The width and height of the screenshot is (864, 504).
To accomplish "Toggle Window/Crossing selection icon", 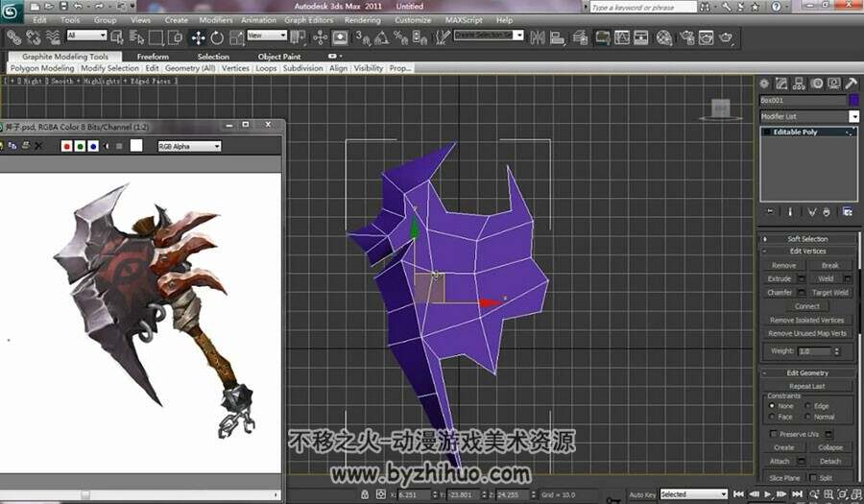I will pos(176,37).
